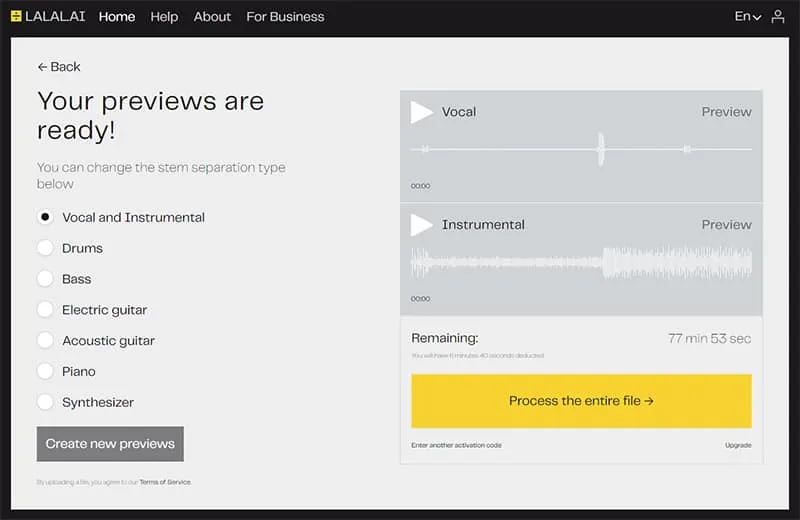This screenshot has height=520, width=800.
Task: Choose the Synthesizer stem option
Action: [x=45, y=402]
